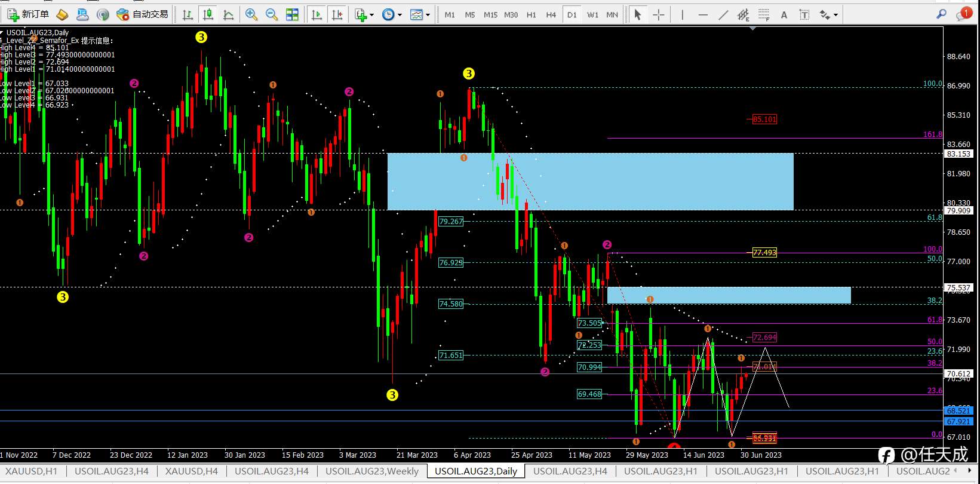
Task: Open the search magnifier icon
Action: [x=942, y=14]
